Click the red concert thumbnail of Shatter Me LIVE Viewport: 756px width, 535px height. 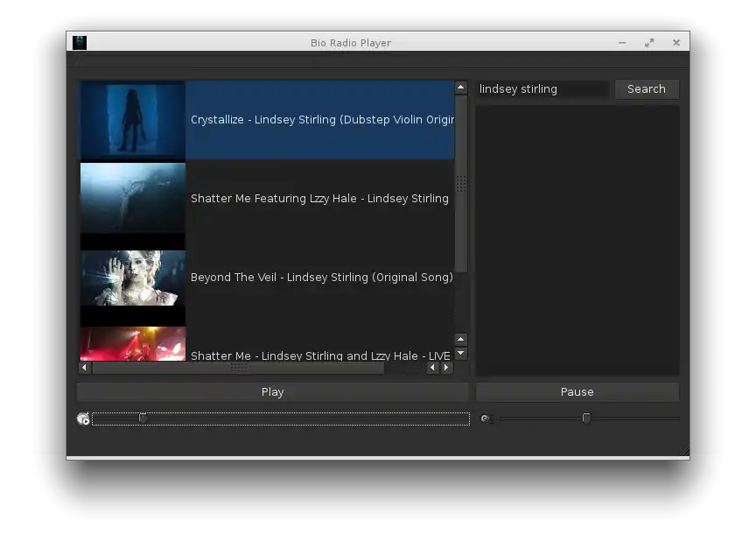133,344
